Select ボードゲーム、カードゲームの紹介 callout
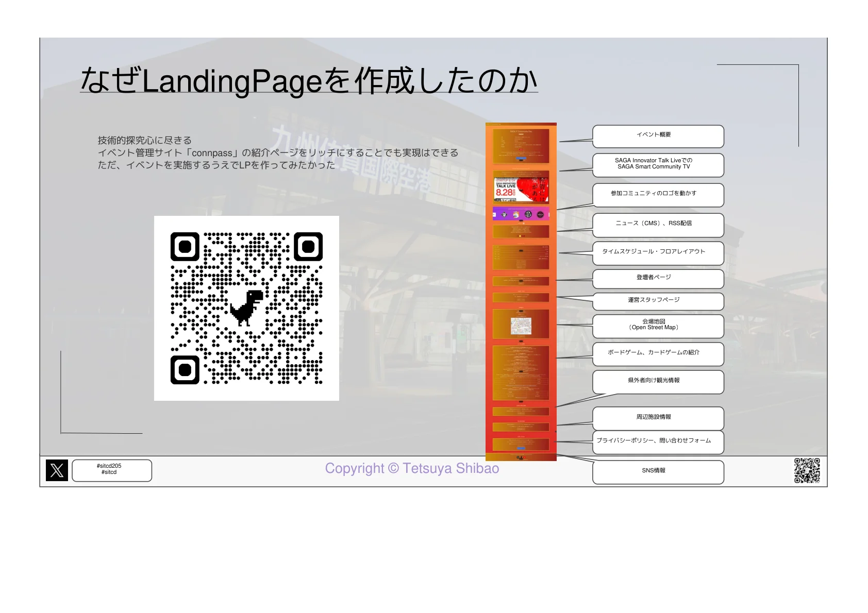The width and height of the screenshot is (868, 613). (x=658, y=354)
